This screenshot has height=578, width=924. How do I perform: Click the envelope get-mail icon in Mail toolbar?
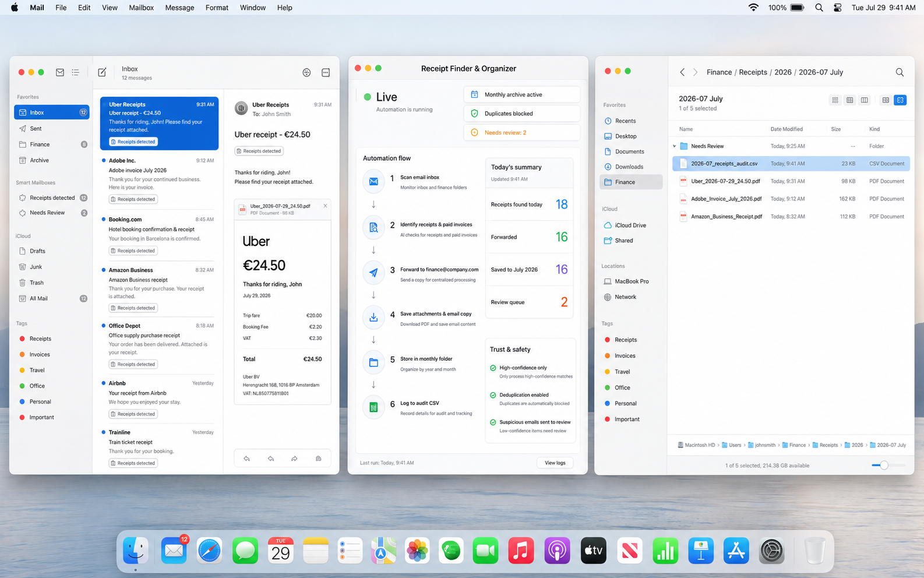coord(60,72)
